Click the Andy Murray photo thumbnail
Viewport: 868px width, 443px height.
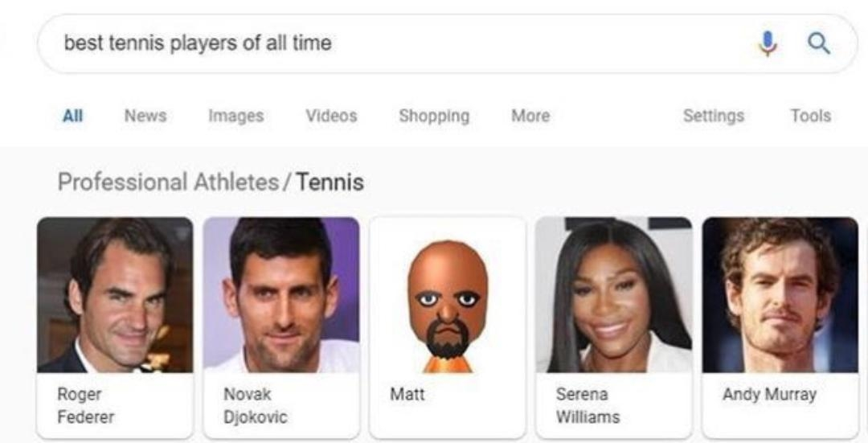(780, 295)
